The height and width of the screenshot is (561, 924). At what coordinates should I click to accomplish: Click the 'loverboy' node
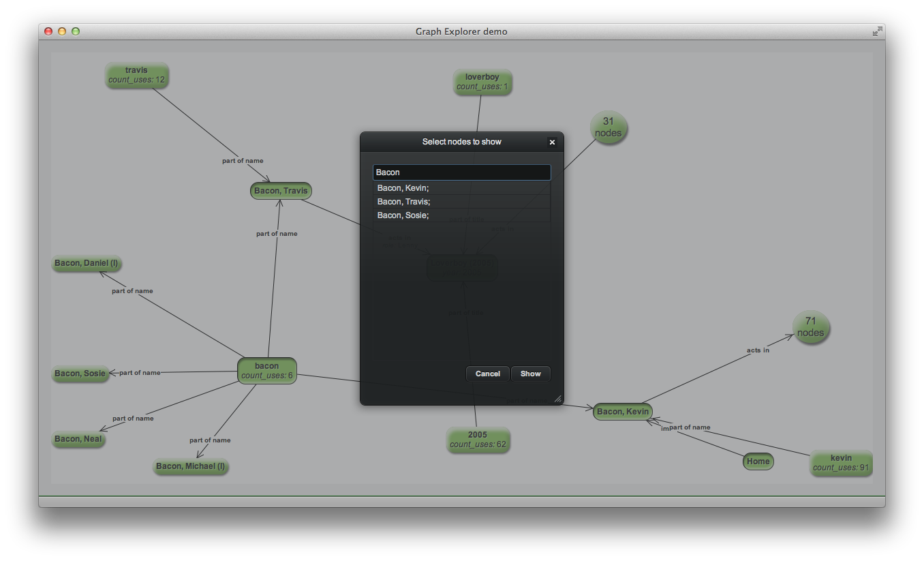click(x=482, y=82)
